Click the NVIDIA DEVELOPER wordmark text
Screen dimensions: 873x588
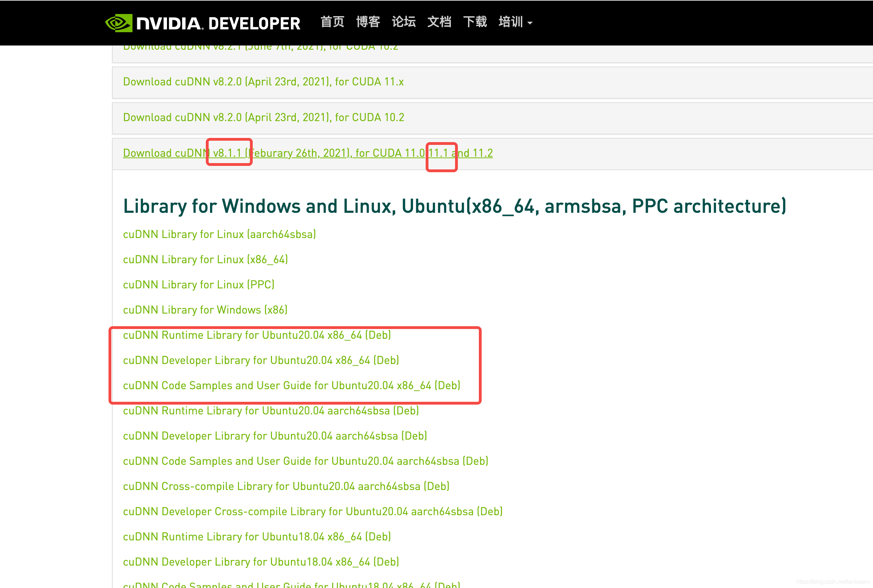218,24
